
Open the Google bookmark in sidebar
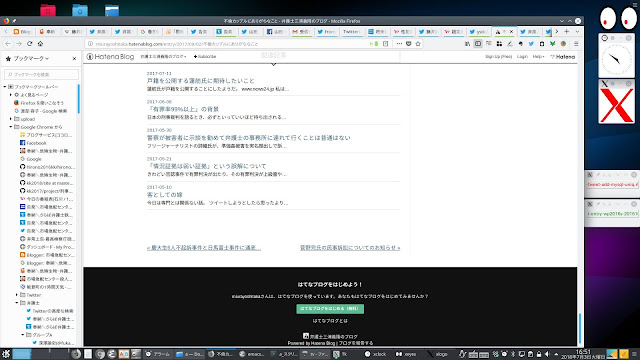31,159
